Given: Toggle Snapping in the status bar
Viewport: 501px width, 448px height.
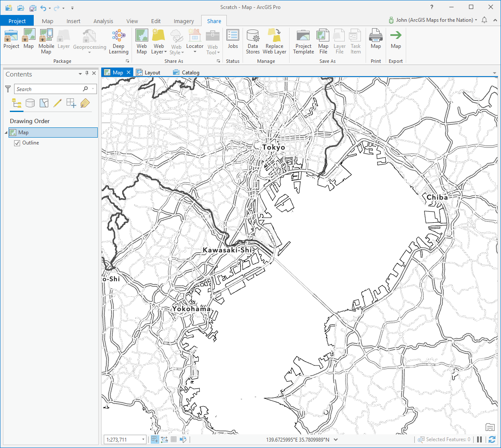Looking at the screenshot, I should coord(155,439).
